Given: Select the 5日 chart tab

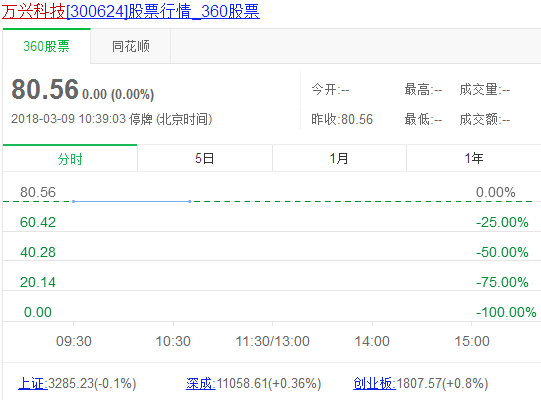Looking at the screenshot, I should click(x=205, y=158).
